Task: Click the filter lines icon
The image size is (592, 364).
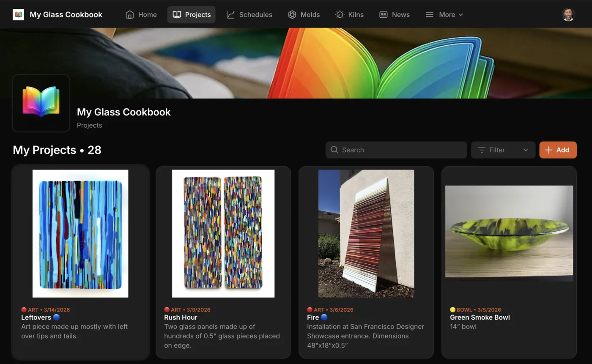Action: pos(482,150)
